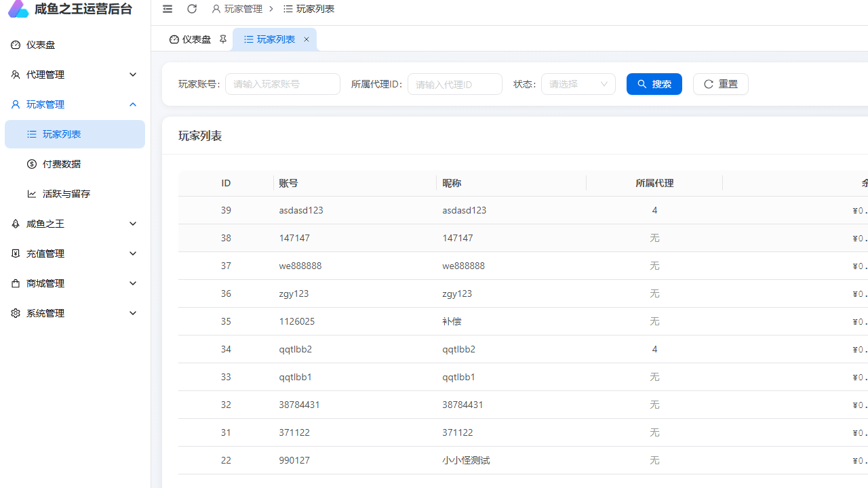Click account qqtlbb2 in row 34
Viewport: 868px width, 488px height.
[296, 349]
